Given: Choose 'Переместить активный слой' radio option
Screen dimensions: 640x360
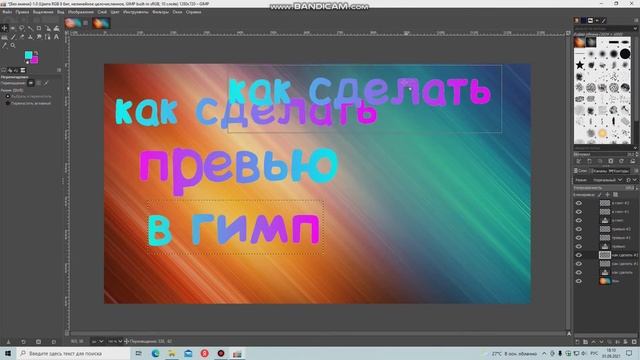Looking at the screenshot, I should tap(29, 103).
